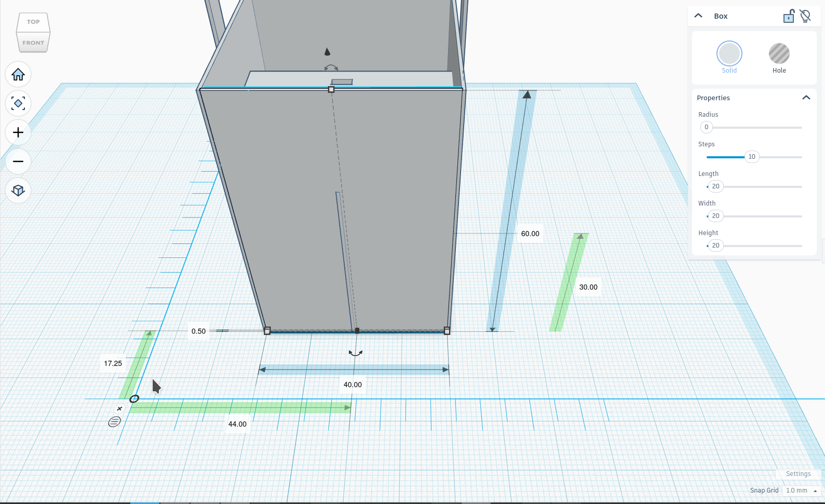Select the bottom middle black handle
This screenshot has height=504, width=825.
click(357, 331)
